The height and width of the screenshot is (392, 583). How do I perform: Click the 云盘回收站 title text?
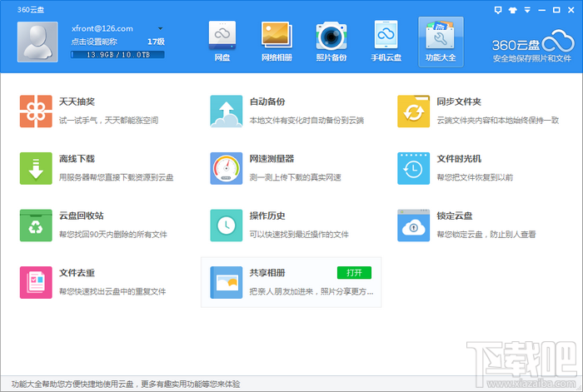tap(82, 216)
